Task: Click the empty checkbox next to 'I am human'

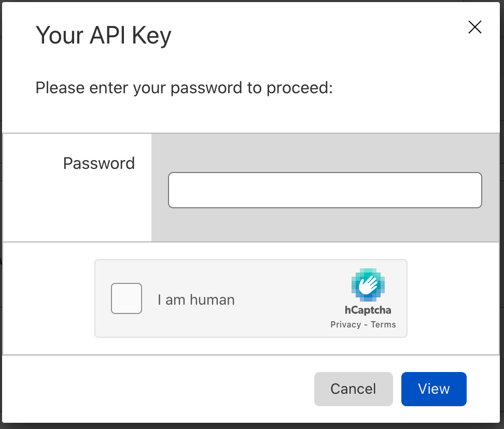Action: tap(126, 298)
